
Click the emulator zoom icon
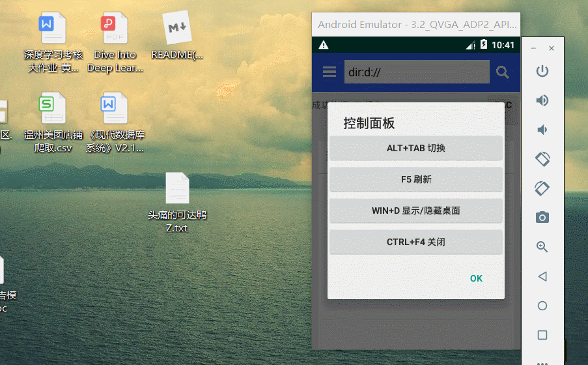pyautogui.click(x=542, y=247)
